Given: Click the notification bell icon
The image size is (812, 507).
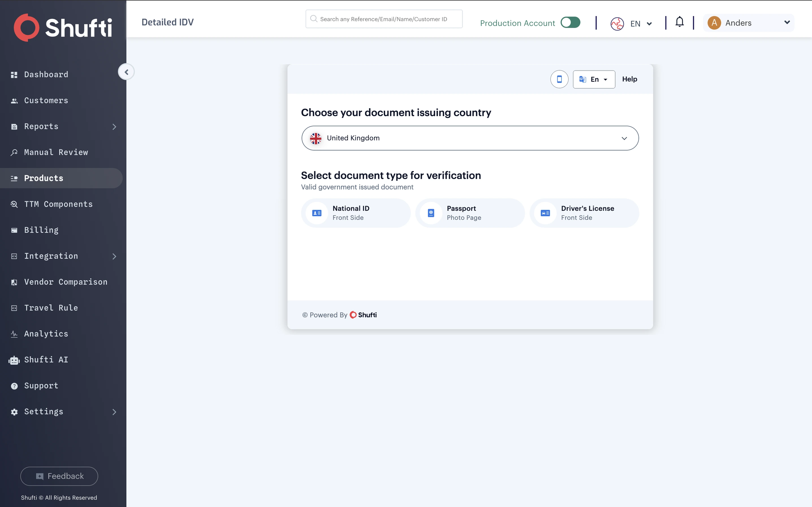Looking at the screenshot, I should 679,22.
